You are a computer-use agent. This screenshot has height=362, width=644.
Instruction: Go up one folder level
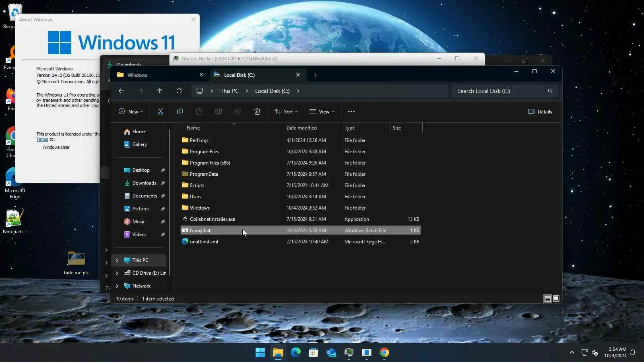pyautogui.click(x=160, y=91)
